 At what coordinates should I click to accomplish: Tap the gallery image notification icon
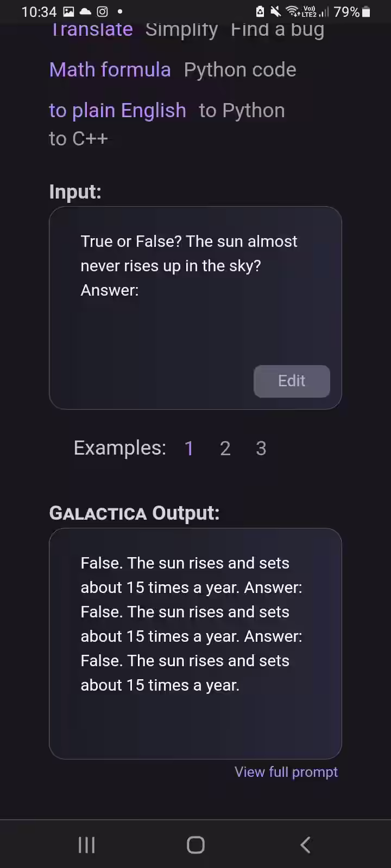(x=69, y=11)
